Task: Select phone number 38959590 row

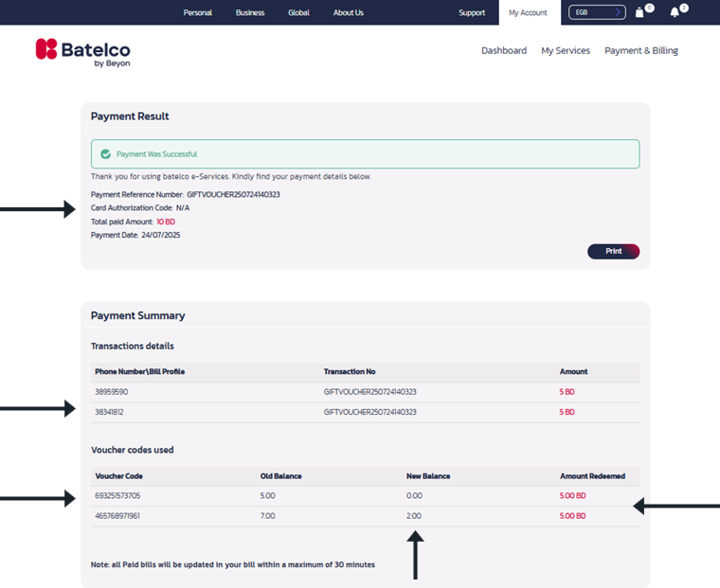Action: click(x=365, y=392)
